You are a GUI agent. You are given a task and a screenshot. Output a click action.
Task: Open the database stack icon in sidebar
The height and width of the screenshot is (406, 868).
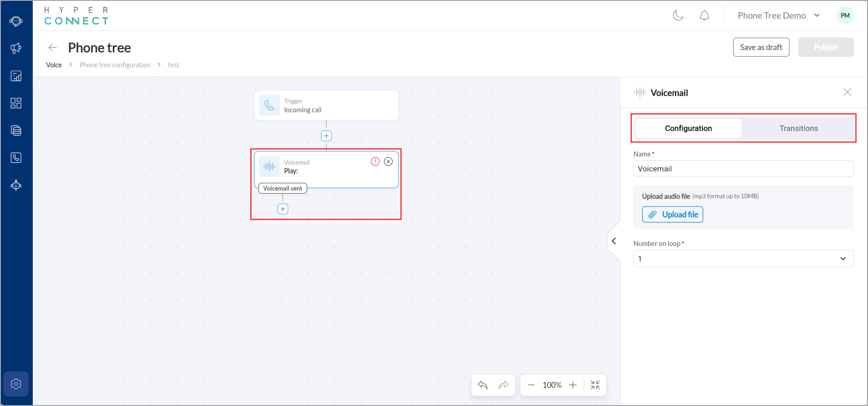coord(16,130)
